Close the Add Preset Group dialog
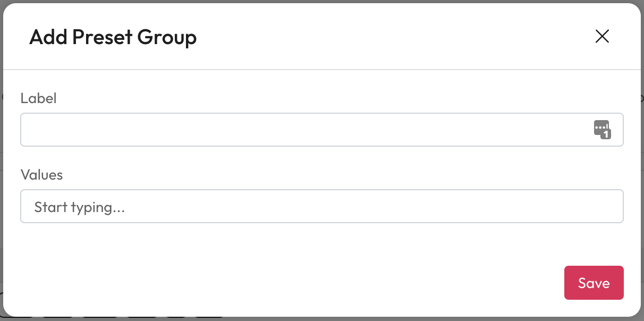This screenshot has width=644, height=321. 602,37
